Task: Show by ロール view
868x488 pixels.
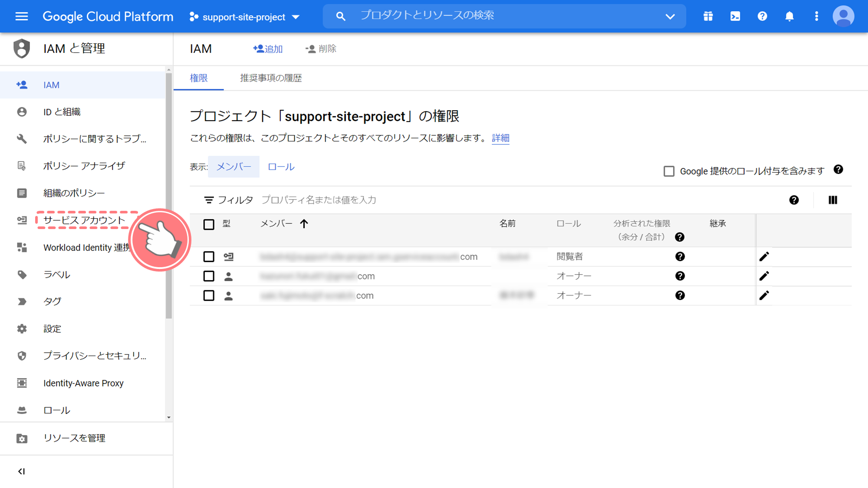Action: click(281, 167)
